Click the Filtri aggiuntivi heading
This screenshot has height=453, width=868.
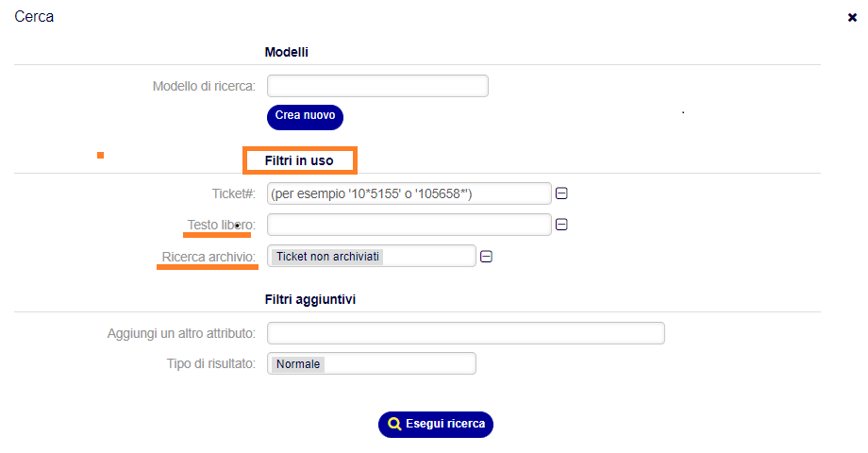tap(310, 299)
